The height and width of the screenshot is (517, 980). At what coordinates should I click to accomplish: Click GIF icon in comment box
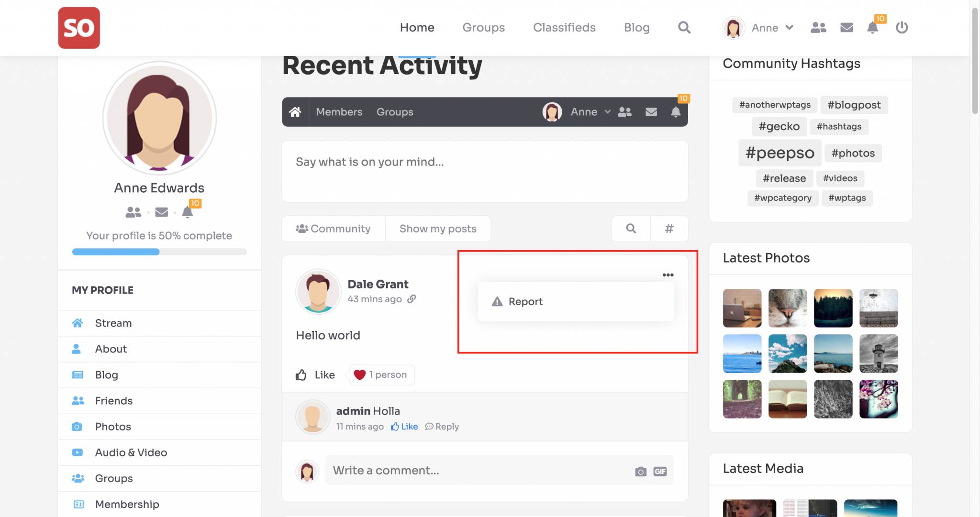660,472
